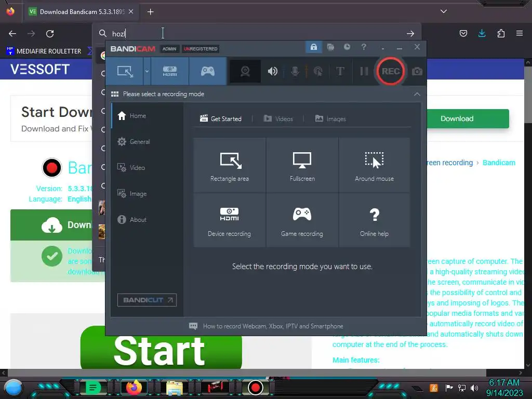Collapse the recording mode panel chevron
The height and width of the screenshot is (399, 532).
pos(417,94)
